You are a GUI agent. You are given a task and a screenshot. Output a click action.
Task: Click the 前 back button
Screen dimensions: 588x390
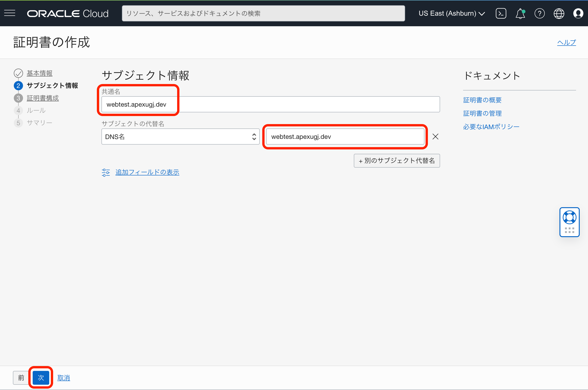pos(21,378)
